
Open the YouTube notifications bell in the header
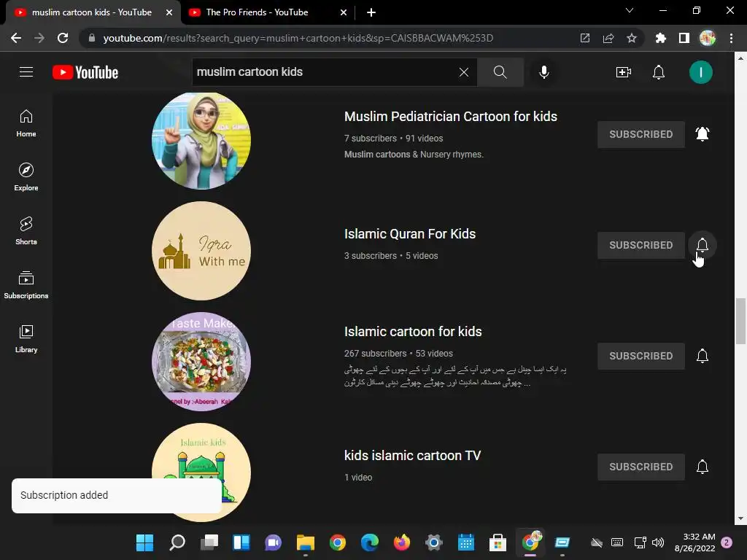click(x=659, y=72)
